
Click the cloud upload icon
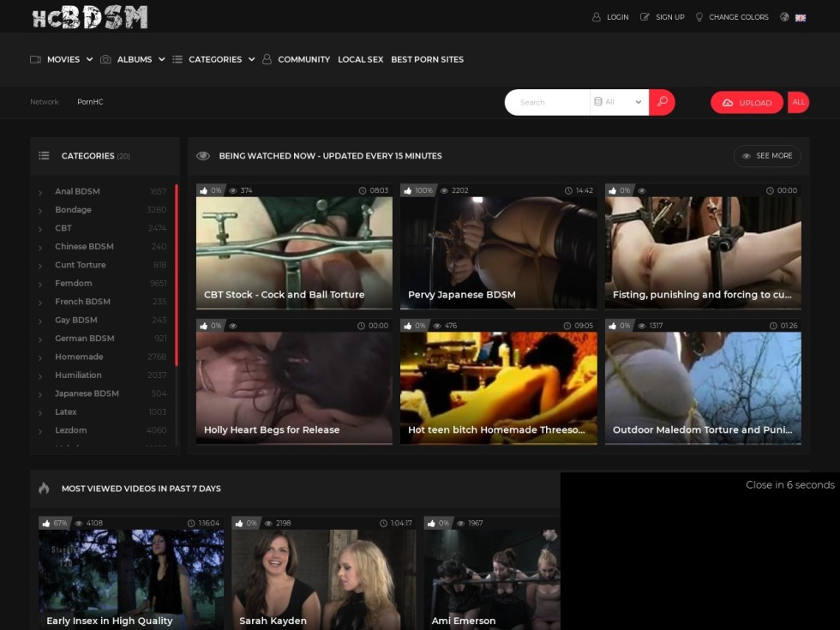tap(728, 103)
